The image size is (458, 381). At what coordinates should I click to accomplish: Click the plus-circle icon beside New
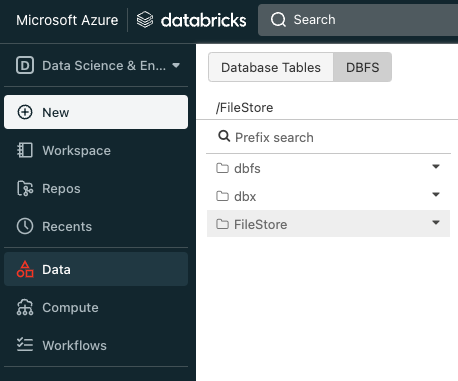coord(25,112)
